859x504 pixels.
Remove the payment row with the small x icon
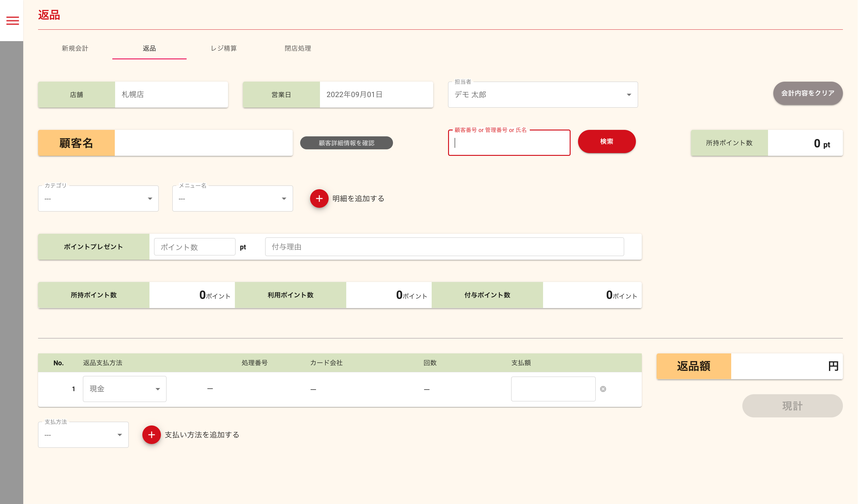click(x=603, y=389)
